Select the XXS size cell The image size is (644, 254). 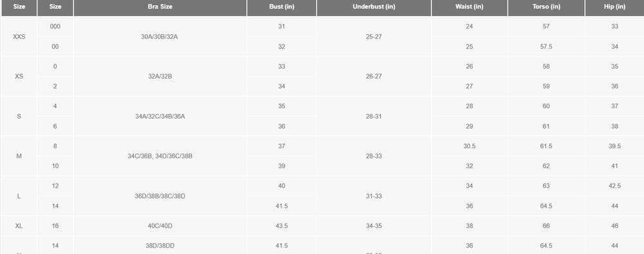click(19, 37)
